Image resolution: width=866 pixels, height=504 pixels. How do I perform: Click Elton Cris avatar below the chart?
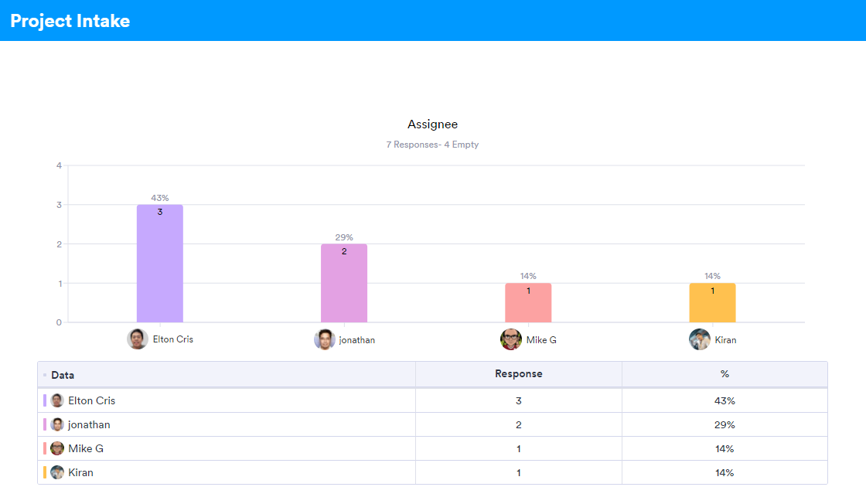click(138, 339)
